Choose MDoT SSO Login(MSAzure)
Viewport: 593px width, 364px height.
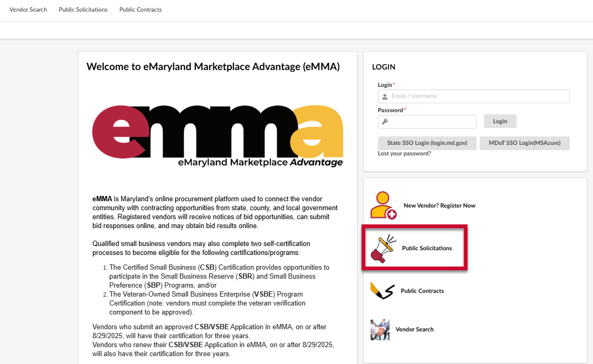(524, 143)
